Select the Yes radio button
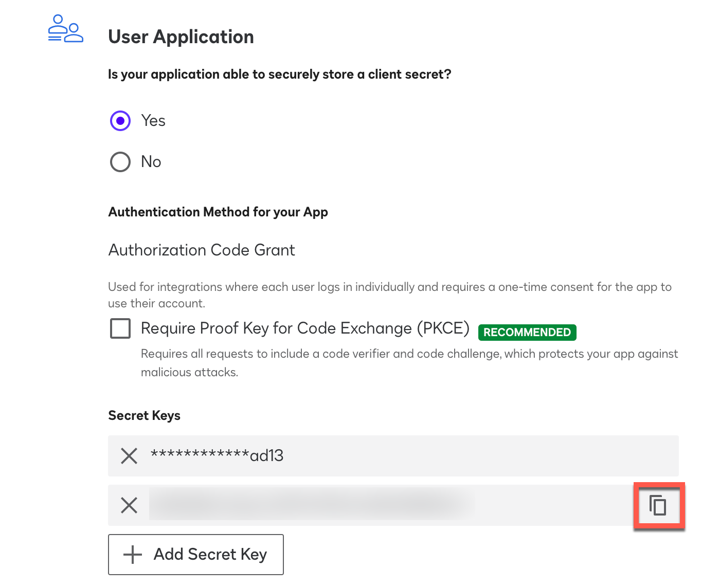The image size is (719, 588). pyautogui.click(x=120, y=121)
